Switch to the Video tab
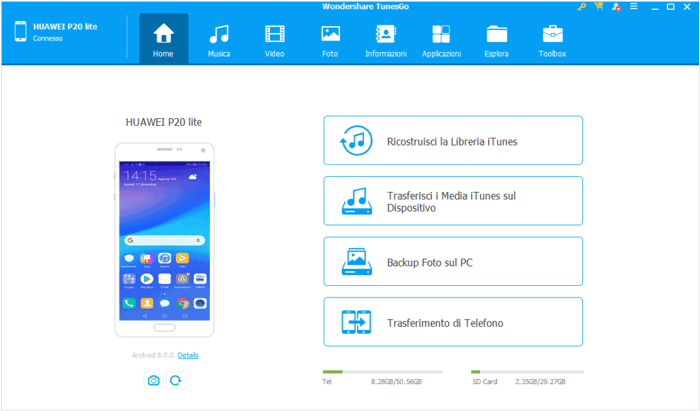This screenshot has height=411, width=700. coord(274,39)
